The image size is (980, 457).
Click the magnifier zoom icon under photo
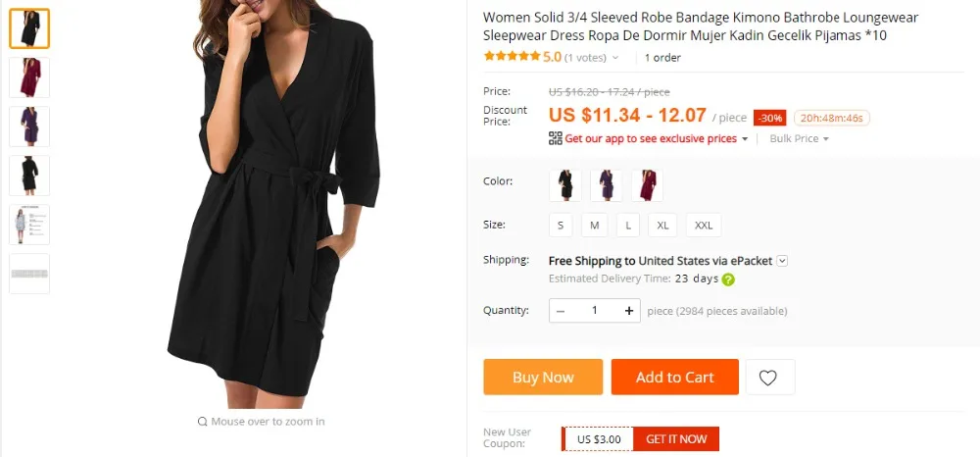[x=202, y=422]
